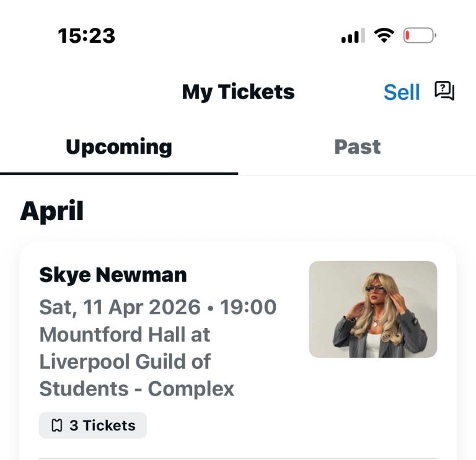The height and width of the screenshot is (460, 476).
Task: Open the help chat icon
Action: (444, 91)
